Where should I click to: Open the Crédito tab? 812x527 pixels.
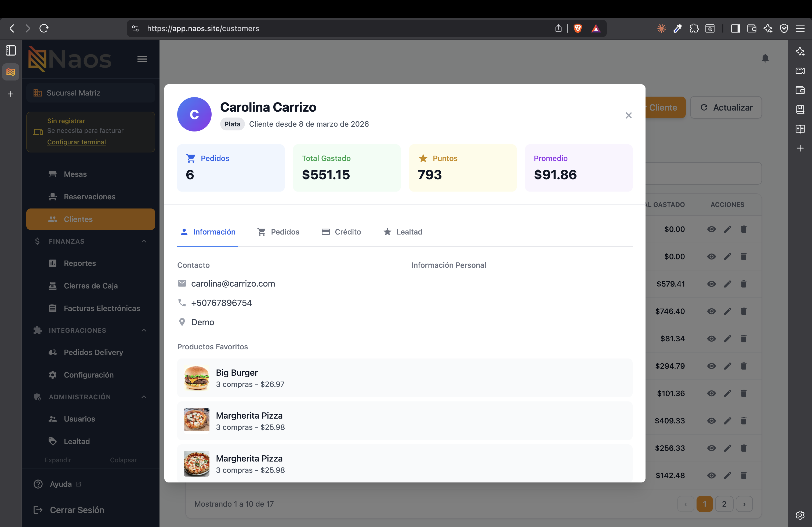point(341,232)
